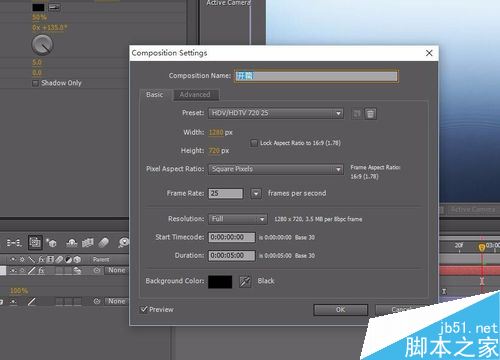The width and height of the screenshot is (500, 360).
Task: Toggle the fx switch on first layer
Action: pos(41,270)
